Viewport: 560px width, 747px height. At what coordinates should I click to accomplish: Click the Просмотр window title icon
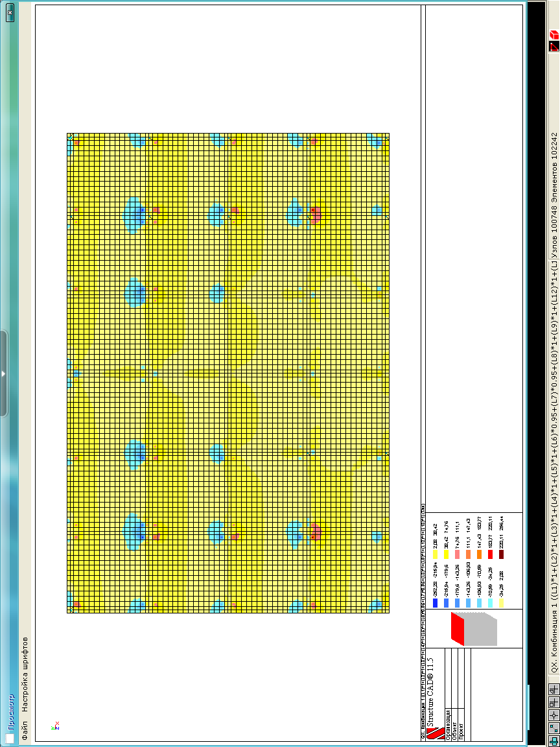click(10, 737)
